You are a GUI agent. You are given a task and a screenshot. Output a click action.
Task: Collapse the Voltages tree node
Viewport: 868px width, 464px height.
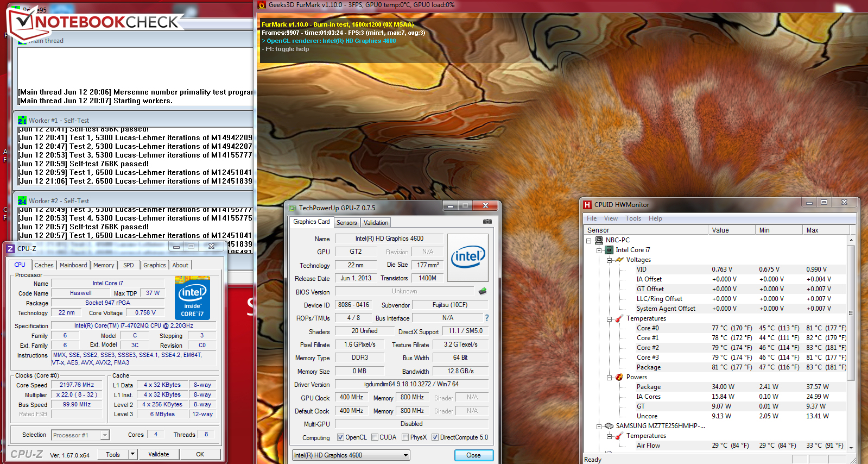click(609, 260)
